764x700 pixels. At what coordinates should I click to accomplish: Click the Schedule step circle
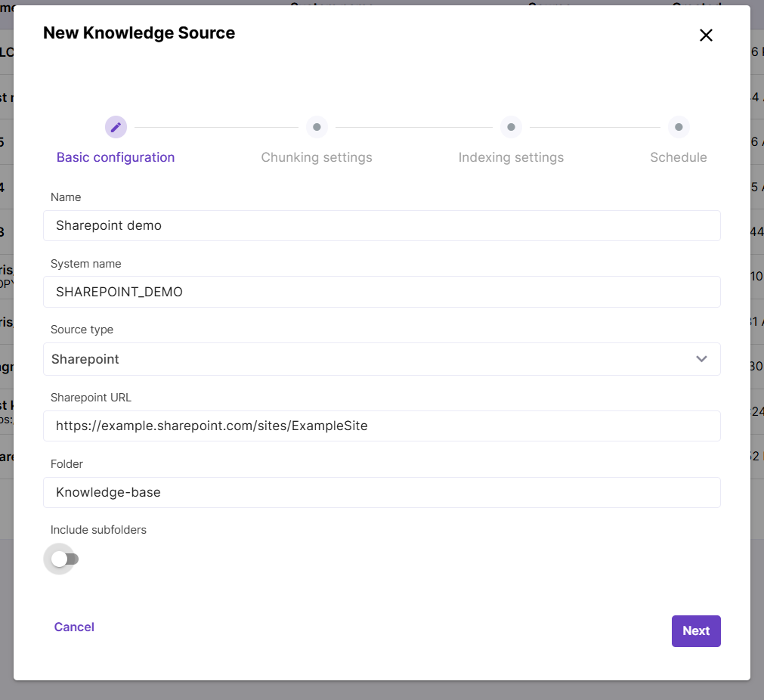(679, 127)
